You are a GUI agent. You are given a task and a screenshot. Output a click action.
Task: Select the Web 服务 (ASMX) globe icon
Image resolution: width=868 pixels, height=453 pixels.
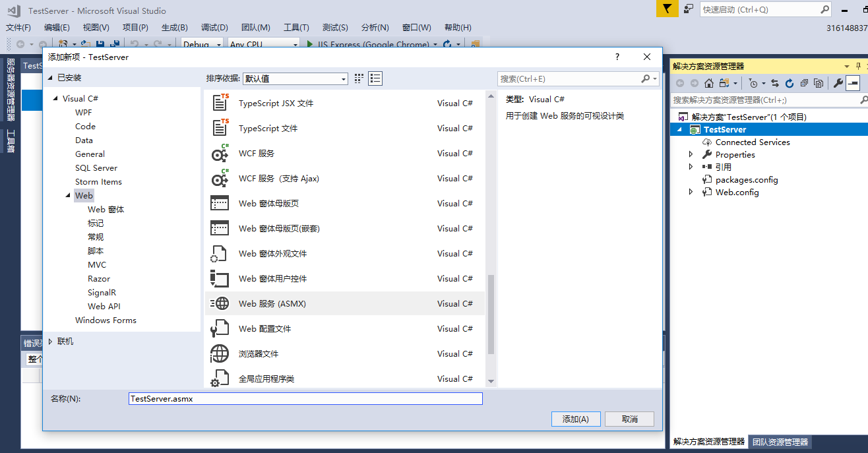[220, 303]
